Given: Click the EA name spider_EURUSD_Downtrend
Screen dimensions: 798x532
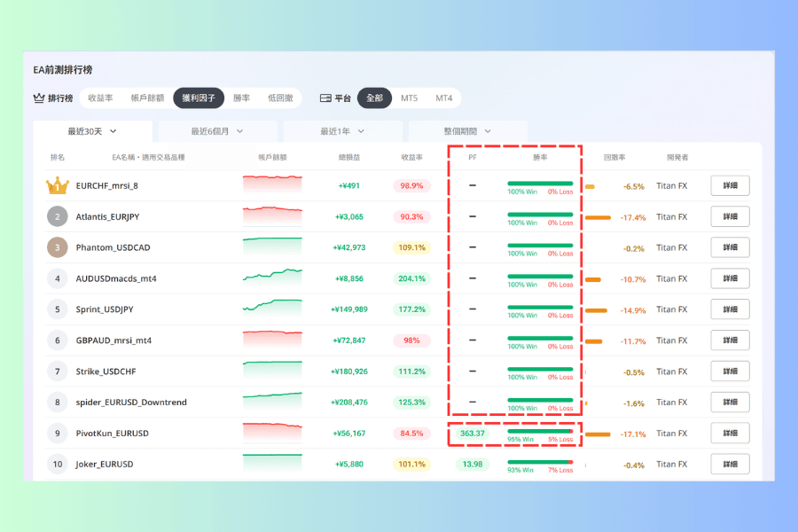Looking at the screenshot, I should (131, 403).
